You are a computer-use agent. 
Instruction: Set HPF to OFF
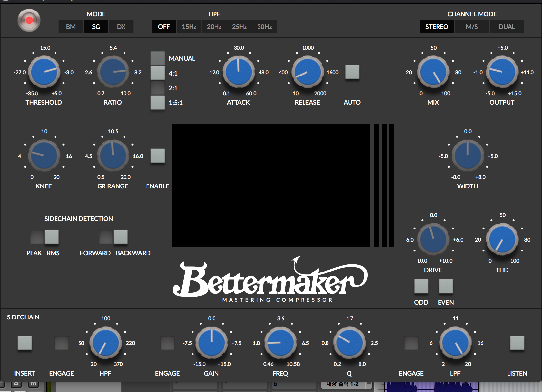click(x=164, y=27)
